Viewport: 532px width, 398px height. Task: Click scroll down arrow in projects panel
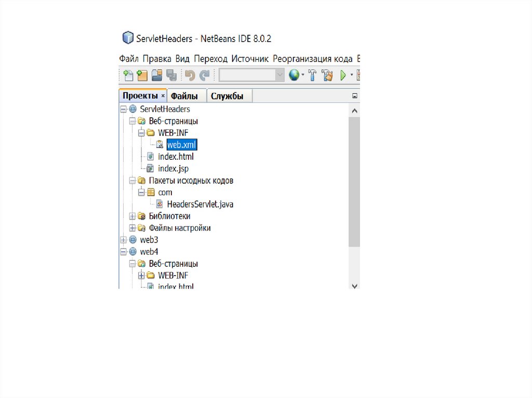(354, 286)
